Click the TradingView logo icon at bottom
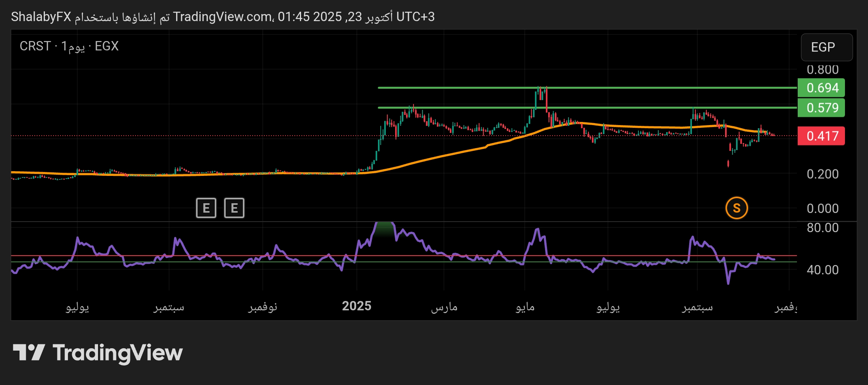The width and height of the screenshot is (868, 385). [x=29, y=353]
